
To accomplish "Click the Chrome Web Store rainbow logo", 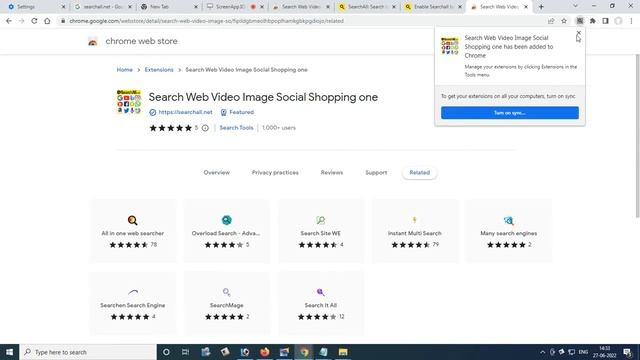I will (93, 41).
